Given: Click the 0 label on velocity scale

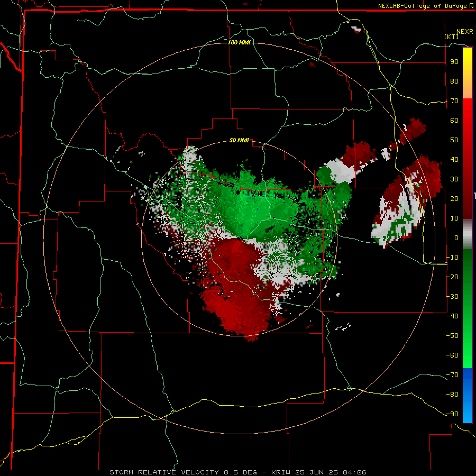Looking at the screenshot, I should (456, 237).
